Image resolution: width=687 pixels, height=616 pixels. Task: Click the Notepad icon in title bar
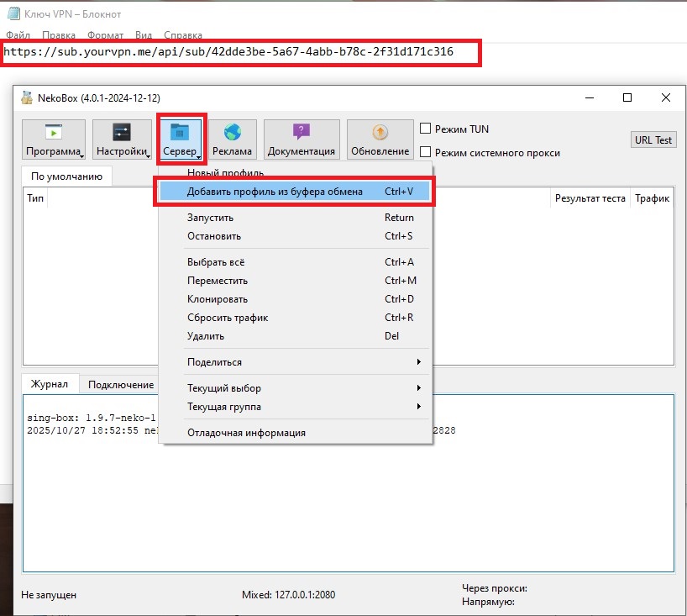pos(10,14)
